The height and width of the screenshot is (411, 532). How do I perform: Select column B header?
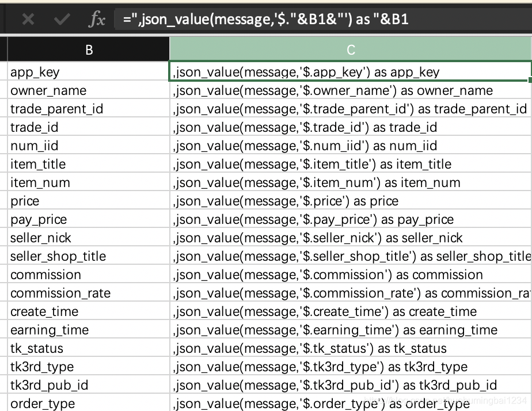point(89,50)
